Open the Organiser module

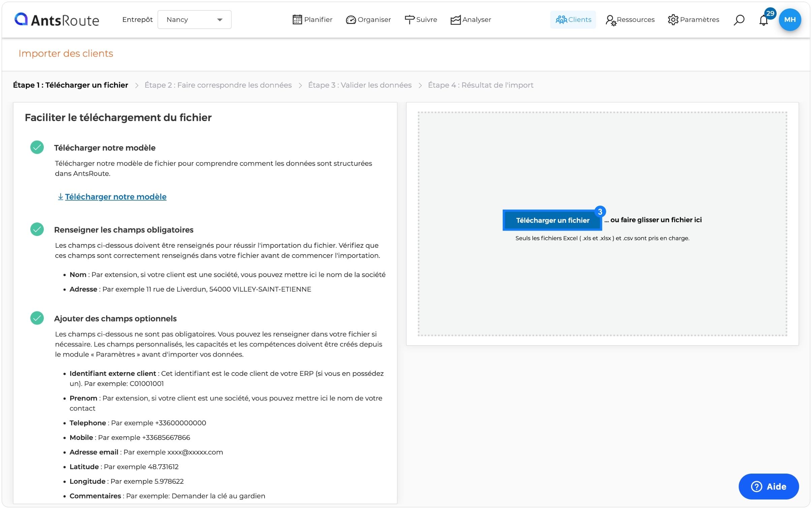pyautogui.click(x=368, y=20)
